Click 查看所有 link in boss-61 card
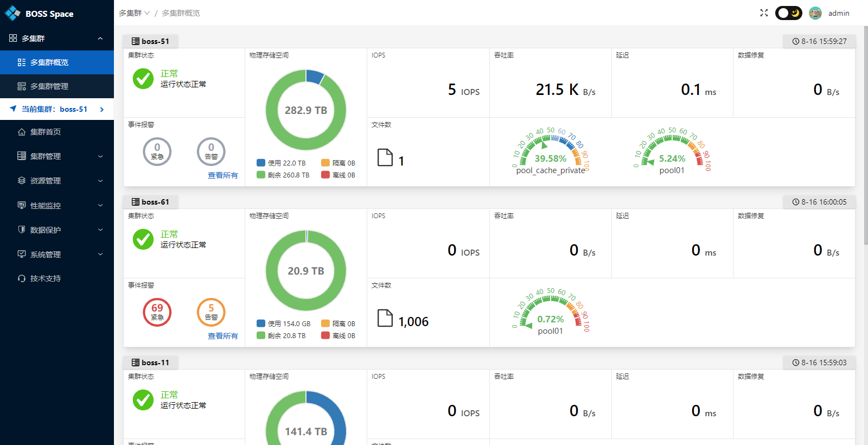Viewport: 868px width, 445px height. coord(222,336)
